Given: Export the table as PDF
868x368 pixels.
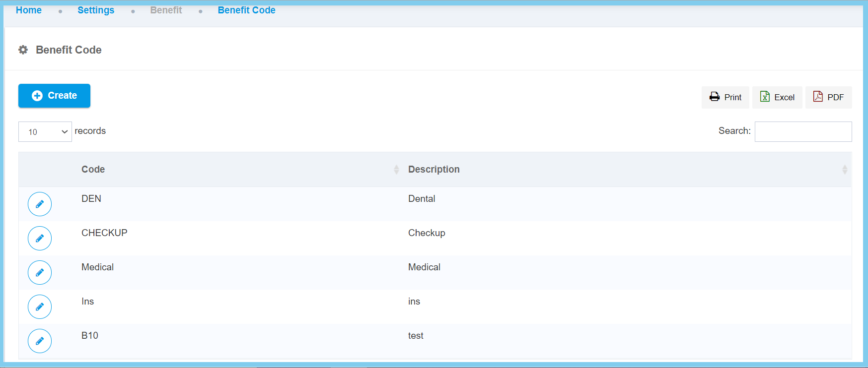Looking at the screenshot, I should coord(828,97).
